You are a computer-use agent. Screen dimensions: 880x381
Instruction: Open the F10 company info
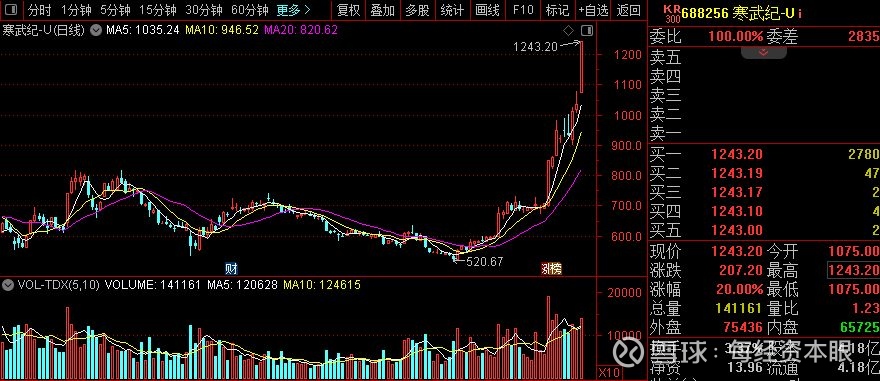click(x=522, y=10)
